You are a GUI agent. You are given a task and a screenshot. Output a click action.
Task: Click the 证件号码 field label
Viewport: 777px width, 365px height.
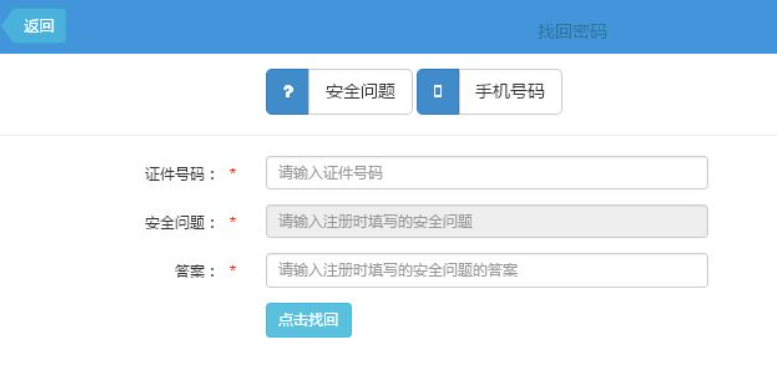[180, 174]
